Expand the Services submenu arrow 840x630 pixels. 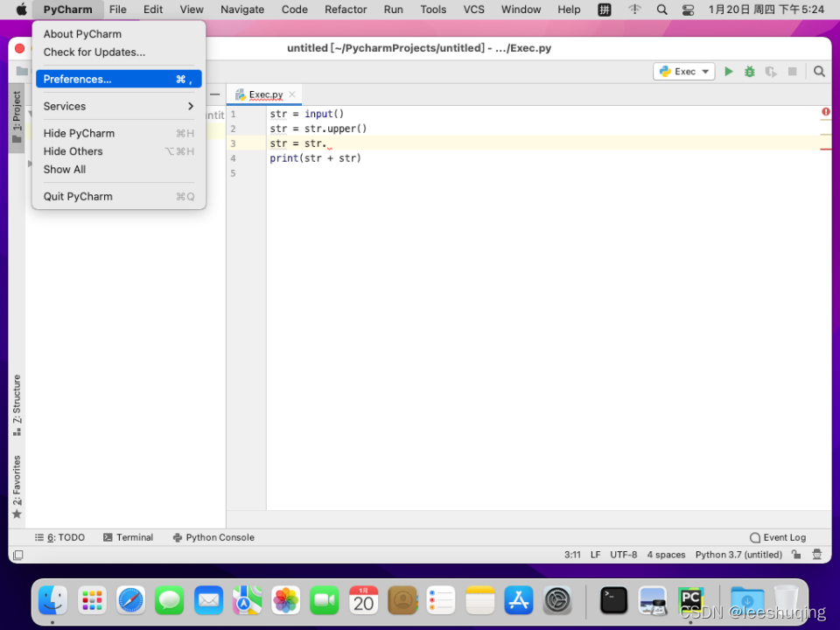pyautogui.click(x=190, y=106)
